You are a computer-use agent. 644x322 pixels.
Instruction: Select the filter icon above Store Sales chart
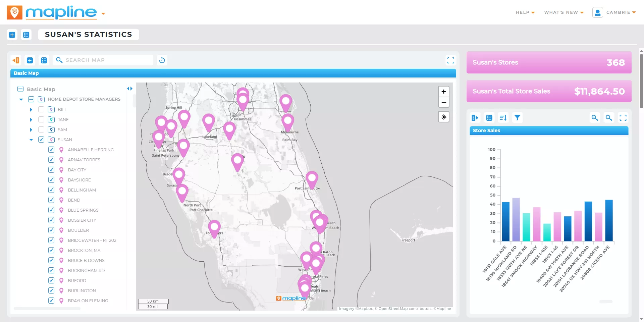pyautogui.click(x=517, y=118)
